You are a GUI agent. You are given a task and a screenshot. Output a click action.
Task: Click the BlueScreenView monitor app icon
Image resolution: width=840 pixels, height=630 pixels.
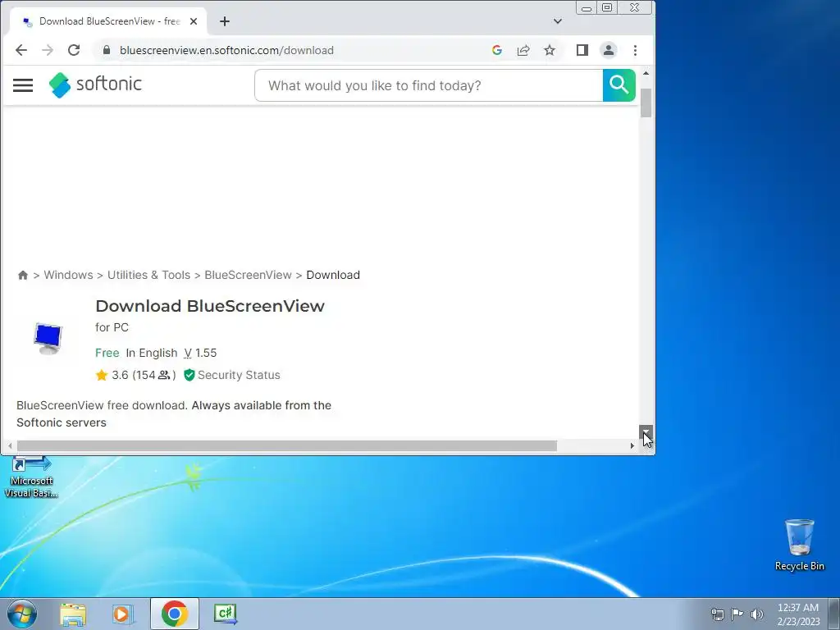point(48,339)
